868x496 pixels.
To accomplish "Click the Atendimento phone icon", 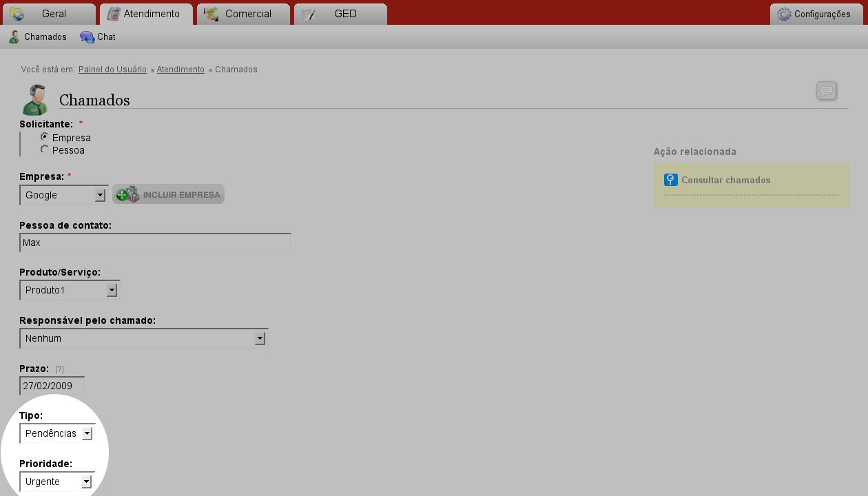I will (x=114, y=14).
